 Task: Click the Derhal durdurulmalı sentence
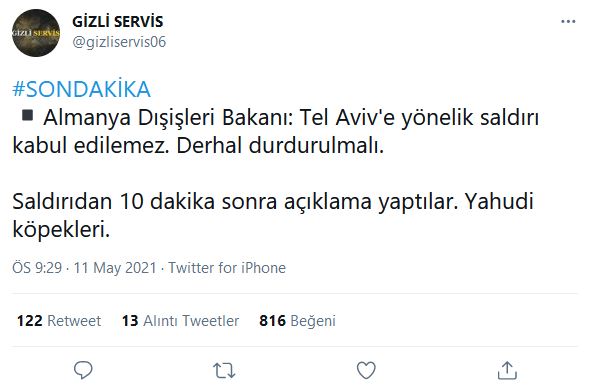[x=280, y=146]
